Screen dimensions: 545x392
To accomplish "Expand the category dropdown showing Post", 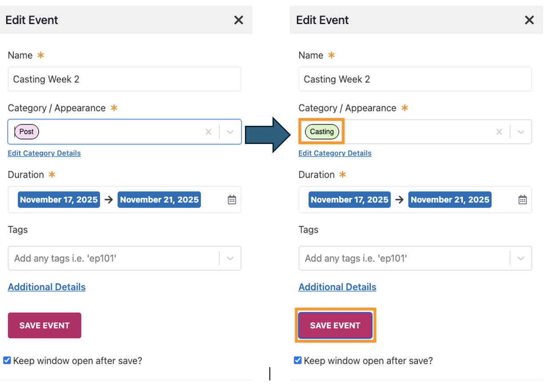I will click(x=230, y=132).
